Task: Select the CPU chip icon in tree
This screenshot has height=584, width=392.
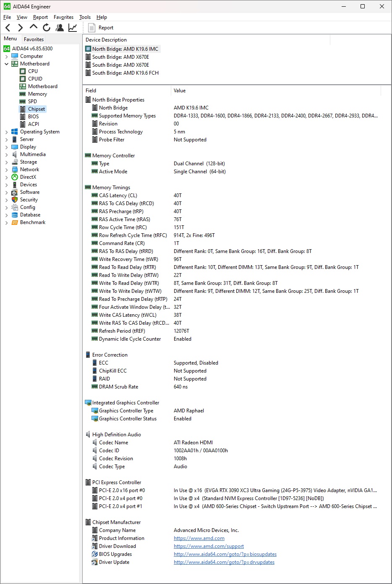Action: (23, 71)
